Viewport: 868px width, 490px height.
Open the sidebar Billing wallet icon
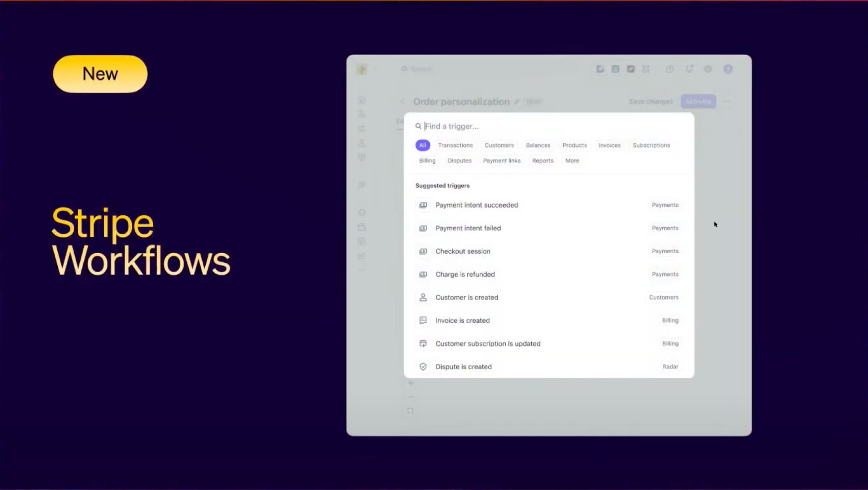(362, 227)
